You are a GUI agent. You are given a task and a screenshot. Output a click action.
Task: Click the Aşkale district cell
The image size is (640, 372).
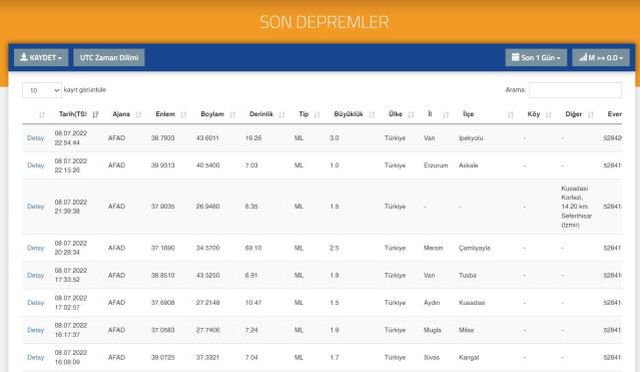(468, 165)
